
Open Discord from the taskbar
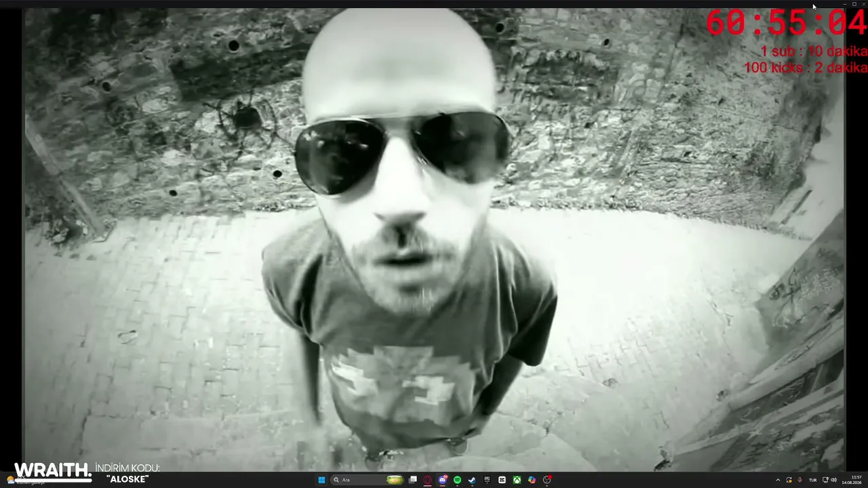(443, 480)
